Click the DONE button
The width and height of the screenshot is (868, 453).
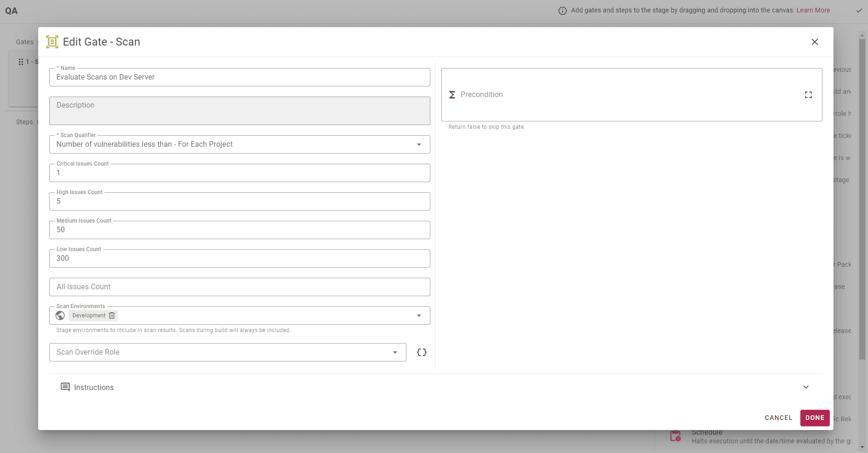tap(814, 418)
